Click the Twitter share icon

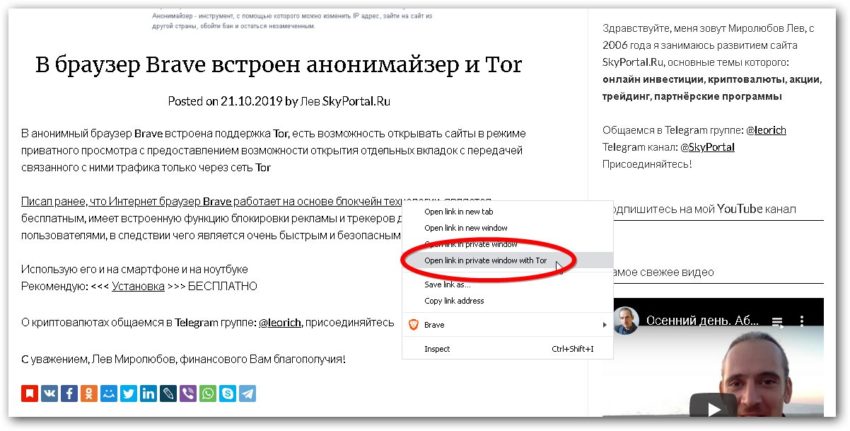click(x=128, y=394)
